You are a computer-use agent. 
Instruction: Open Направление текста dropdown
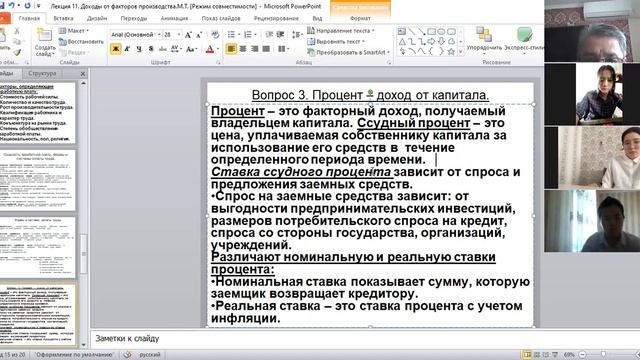[x=340, y=31]
